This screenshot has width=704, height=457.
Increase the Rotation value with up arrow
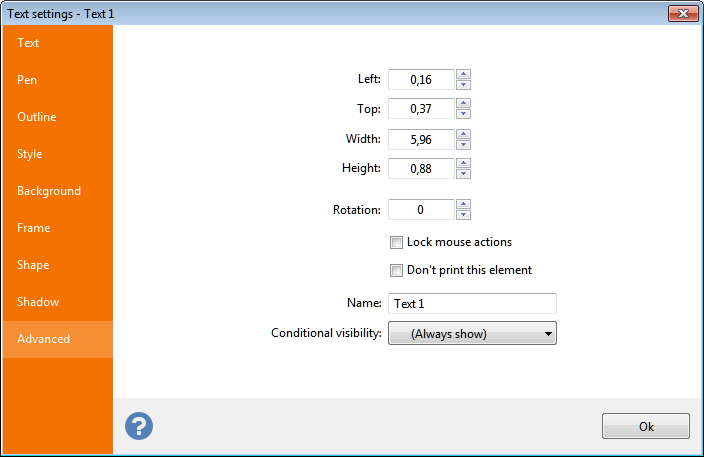click(x=463, y=205)
